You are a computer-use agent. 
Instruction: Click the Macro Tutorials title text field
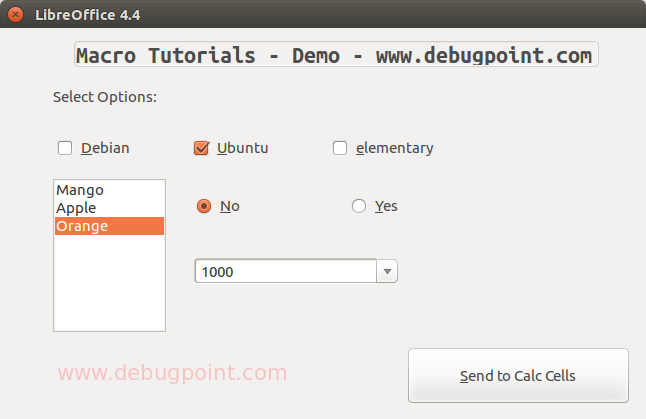coord(336,54)
